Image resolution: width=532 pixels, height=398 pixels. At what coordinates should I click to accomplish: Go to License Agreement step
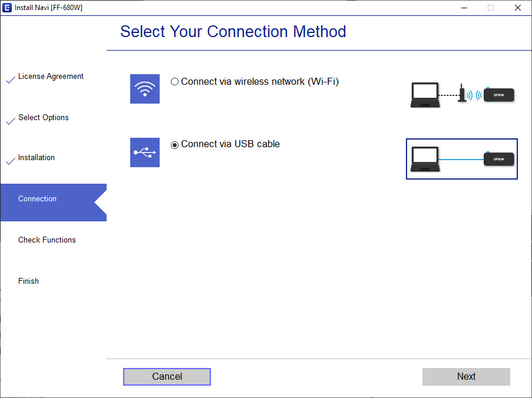51,77
